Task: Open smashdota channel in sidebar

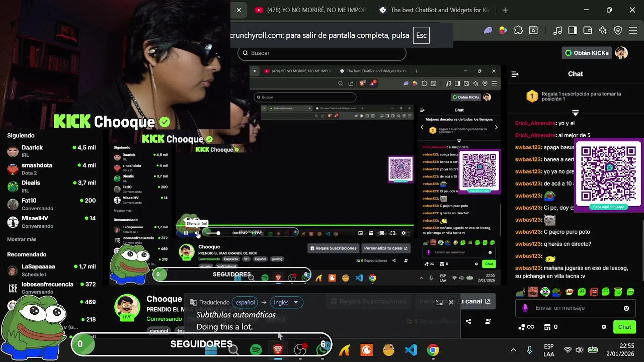Action: coord(51,168)
